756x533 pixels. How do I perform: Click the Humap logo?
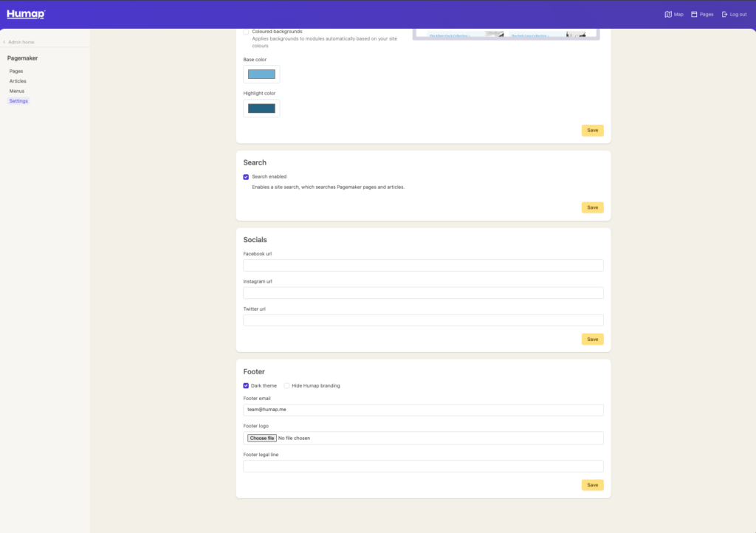[26, 14]
